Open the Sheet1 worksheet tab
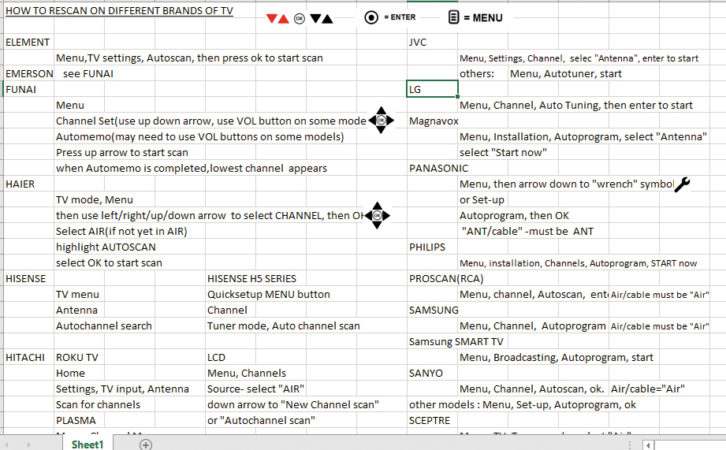Screen dimensions: 726x450 [x=87, y=444]
